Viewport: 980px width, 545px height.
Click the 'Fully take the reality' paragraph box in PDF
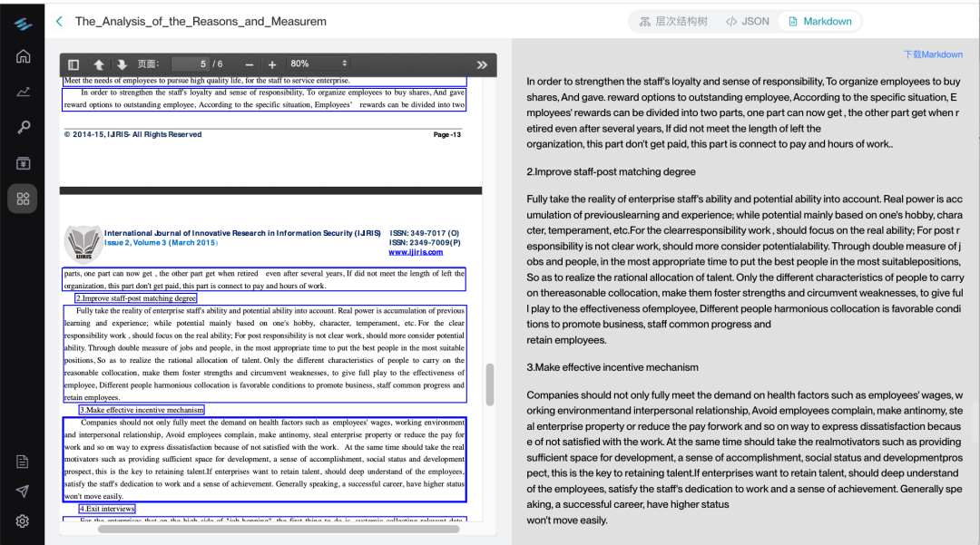(x=264, y=354)
